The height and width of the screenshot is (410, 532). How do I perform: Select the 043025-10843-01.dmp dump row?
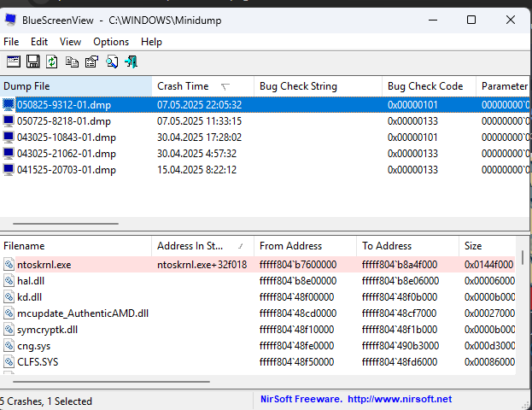tap(67, 138)
